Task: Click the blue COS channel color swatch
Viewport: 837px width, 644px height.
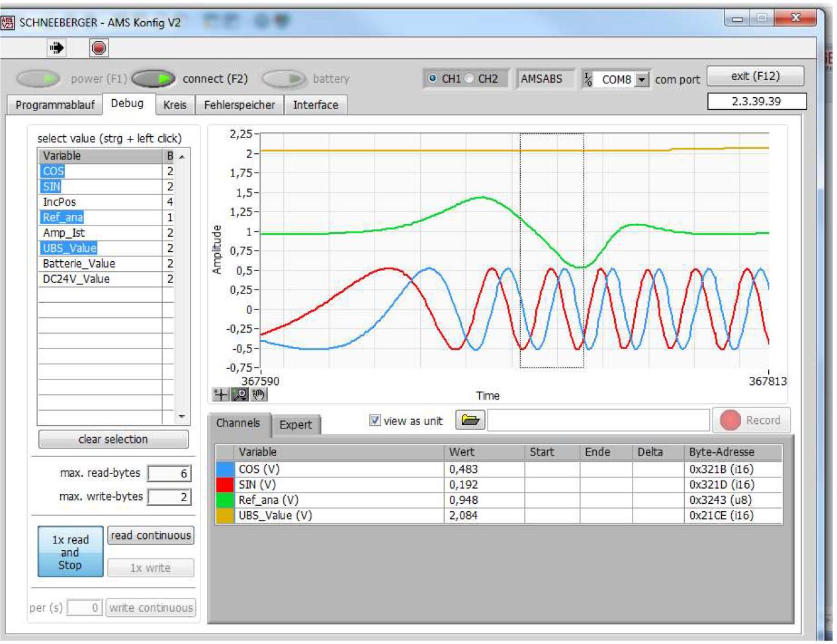Action: pos(225,469)
